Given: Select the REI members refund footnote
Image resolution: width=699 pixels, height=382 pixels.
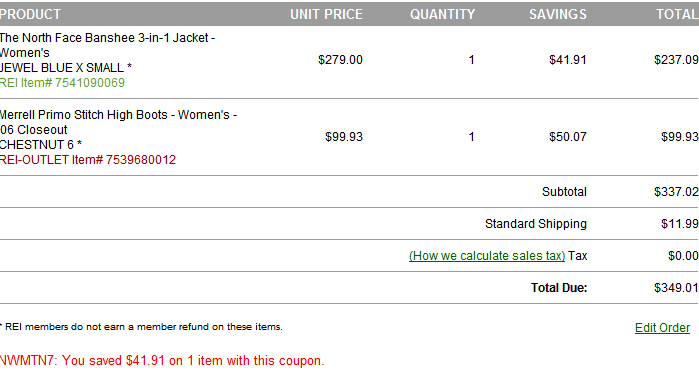Looking at the screenshot, I should [141, 327].
